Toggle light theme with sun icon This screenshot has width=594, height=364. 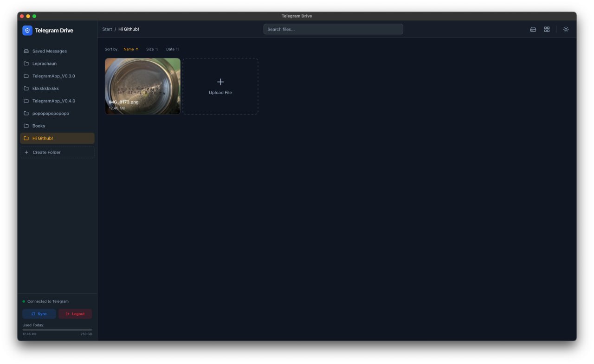click(x=566, y=29)
